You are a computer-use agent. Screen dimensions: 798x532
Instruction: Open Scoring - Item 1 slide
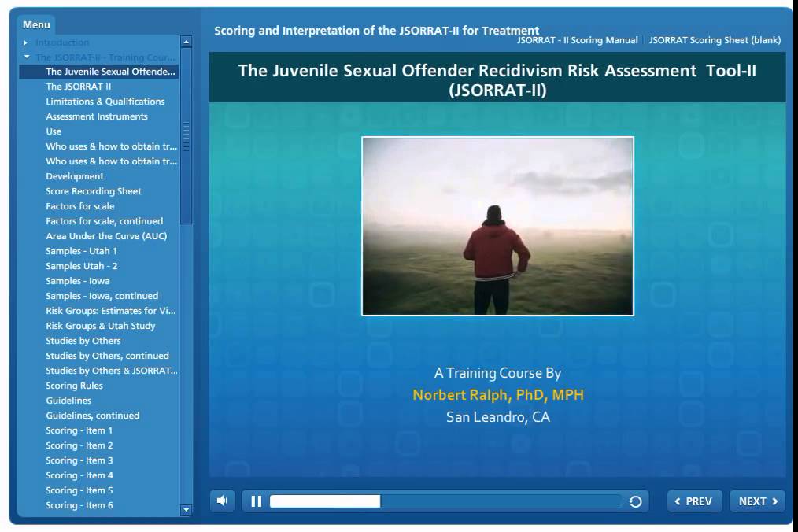pos(79,430)
